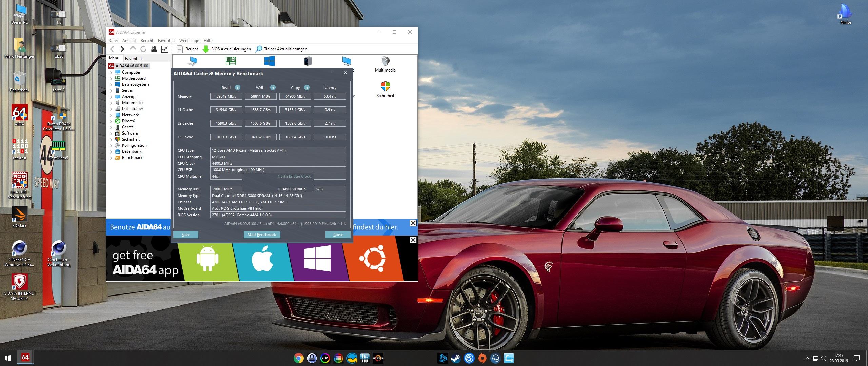
Task: Click the Write info icon in benchmark
Action: (273, 87)
